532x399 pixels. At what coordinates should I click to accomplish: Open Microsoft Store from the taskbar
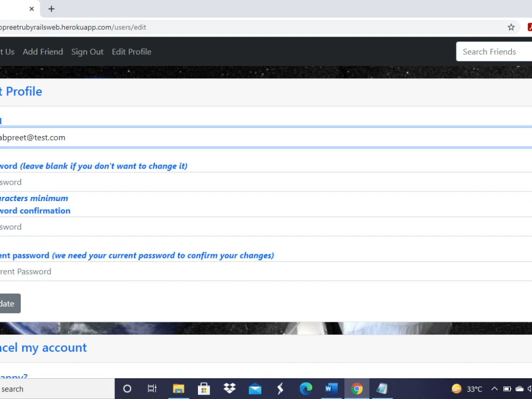pyautogui.click(x=204, y=389)
